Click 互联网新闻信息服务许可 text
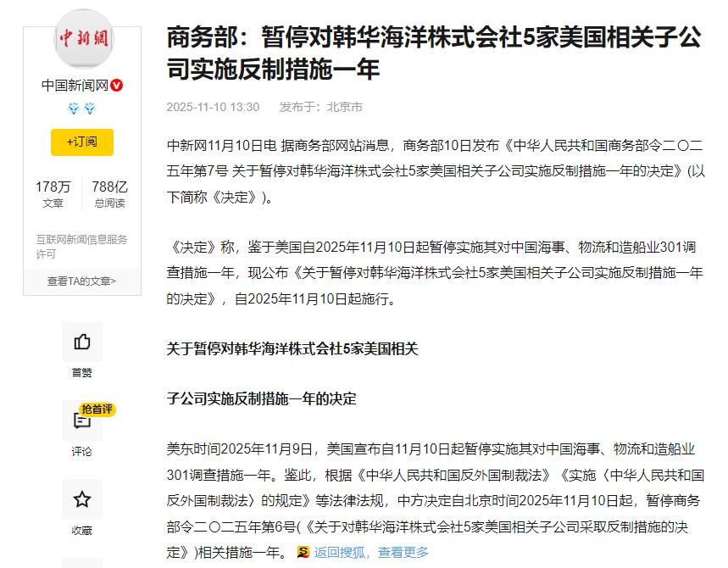The height and width of the screenshot is (568, 728). (x=81, y=247)
